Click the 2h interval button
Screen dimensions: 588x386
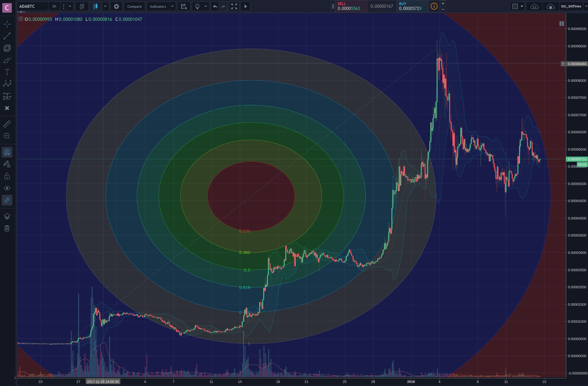pyautogui.click(x=54, y=6)
